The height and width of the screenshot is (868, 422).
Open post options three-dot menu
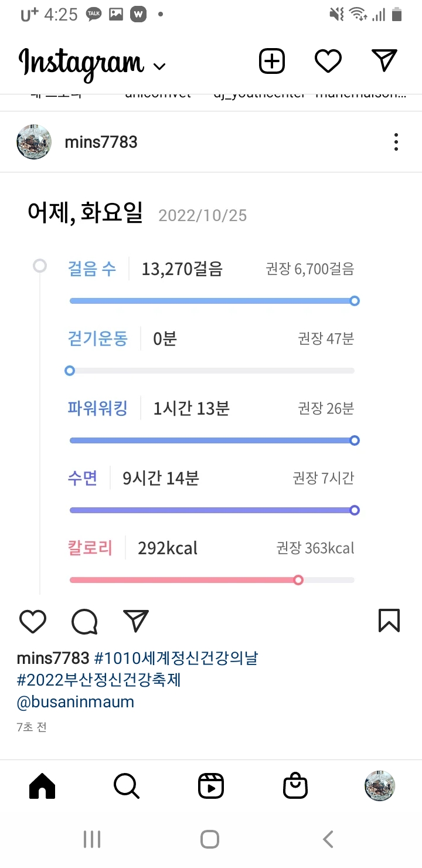tap(396, 142)
